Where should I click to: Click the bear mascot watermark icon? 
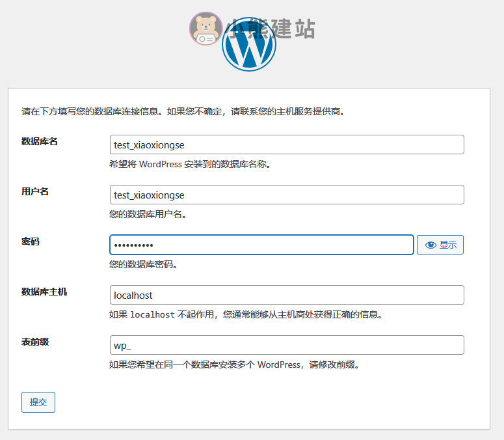click(205, 29)
